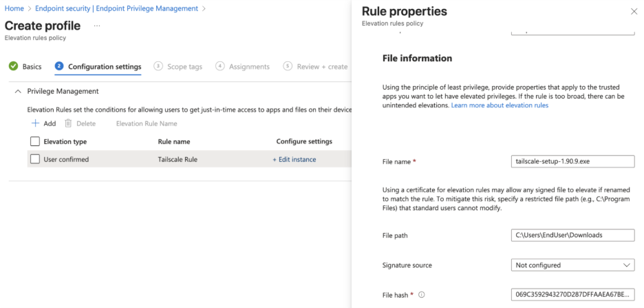Click the File hash info icon
The image size is (644, 308).
point(421,295)
